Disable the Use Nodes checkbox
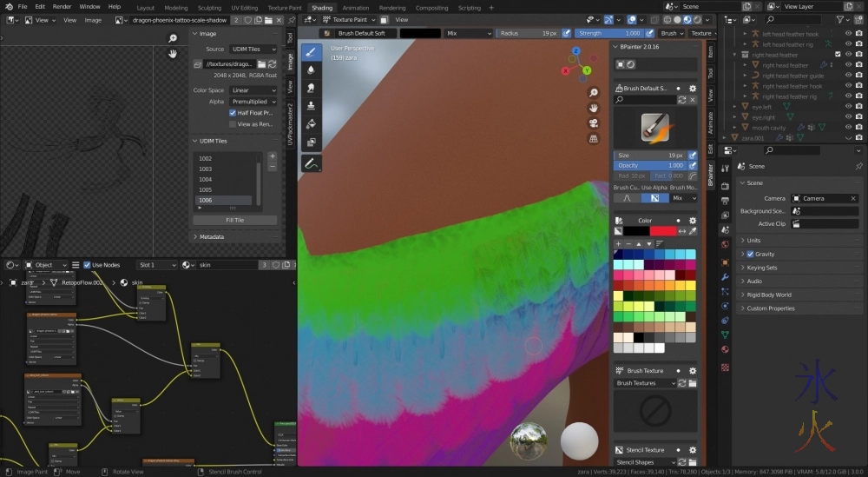The image size is (868, 477). coord(88,265)
